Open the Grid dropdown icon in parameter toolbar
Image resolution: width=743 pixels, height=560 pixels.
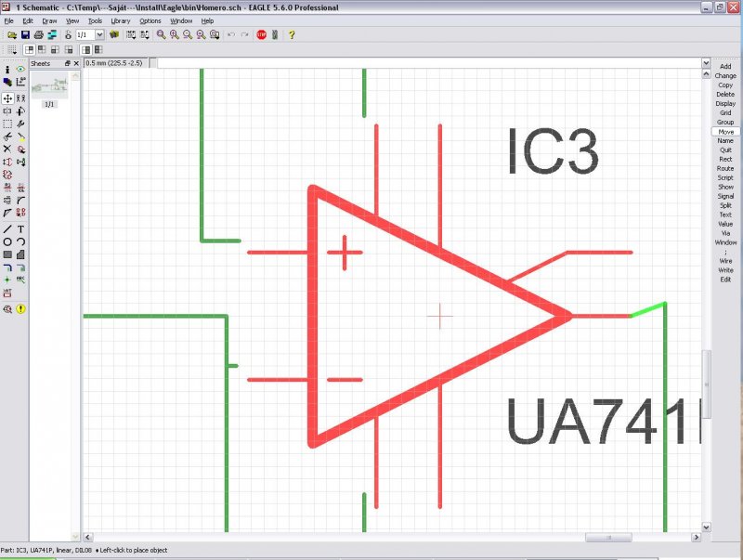(x=12, y=50)
